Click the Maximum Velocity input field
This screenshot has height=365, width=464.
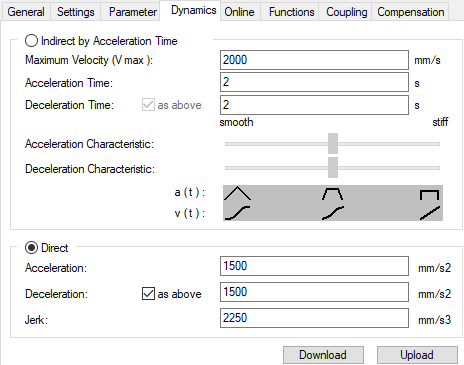(314, 60)
